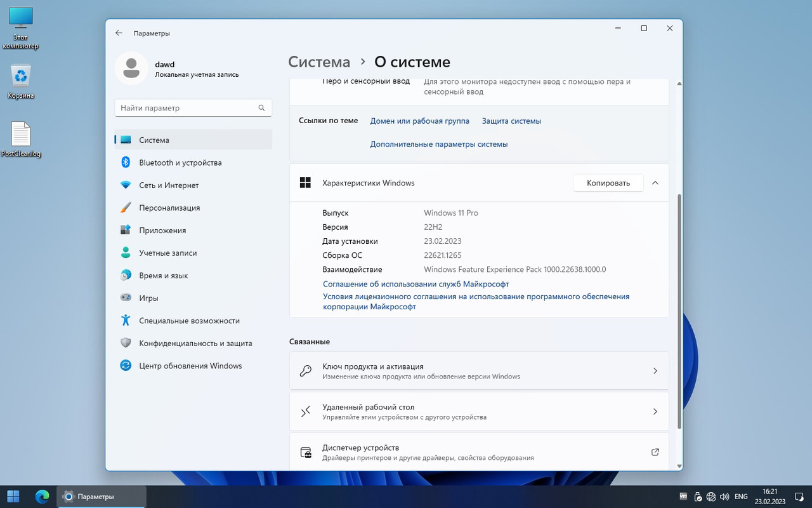
Task: Open Сеть и Интернет settings
Action: tap(193, 185)
